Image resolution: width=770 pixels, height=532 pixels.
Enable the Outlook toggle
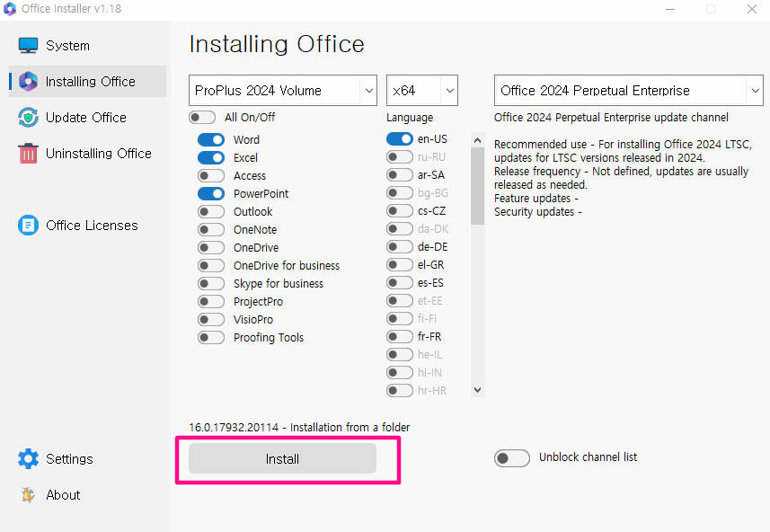pos(211,212)
